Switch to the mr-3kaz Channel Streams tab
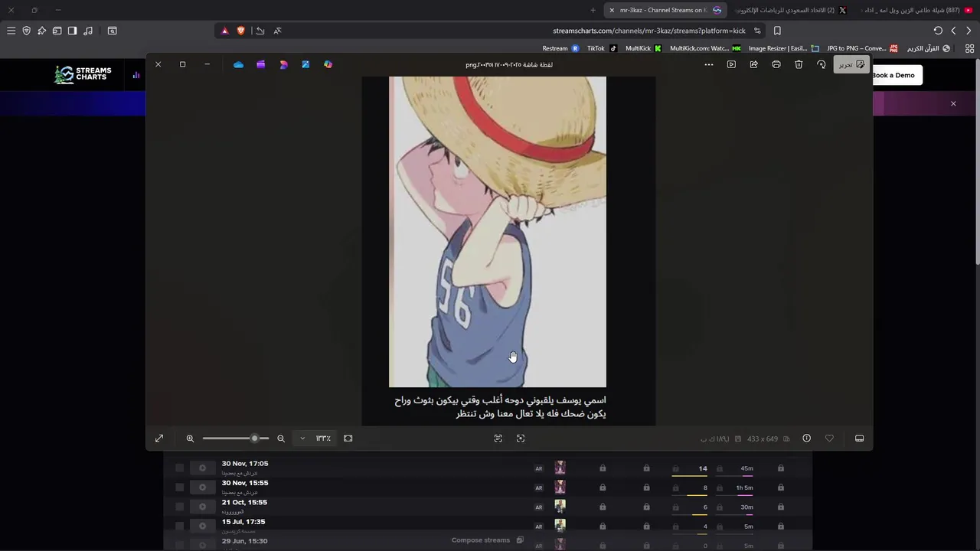The image size is (980, 551). pos(665,10)
